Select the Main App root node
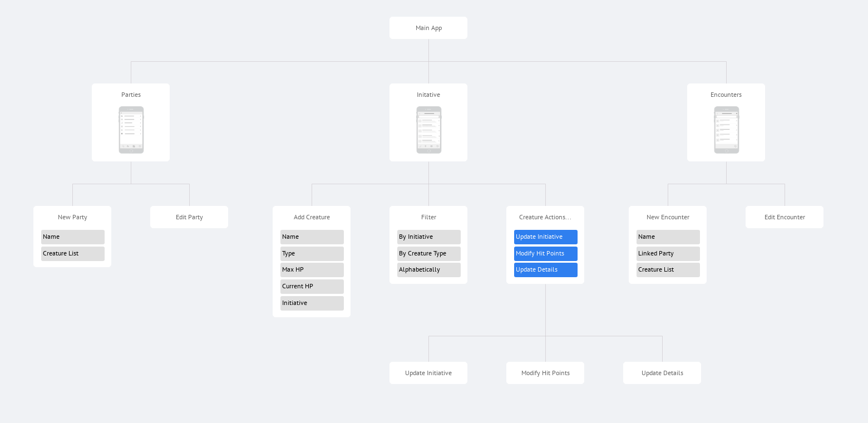 pos(428,28)
